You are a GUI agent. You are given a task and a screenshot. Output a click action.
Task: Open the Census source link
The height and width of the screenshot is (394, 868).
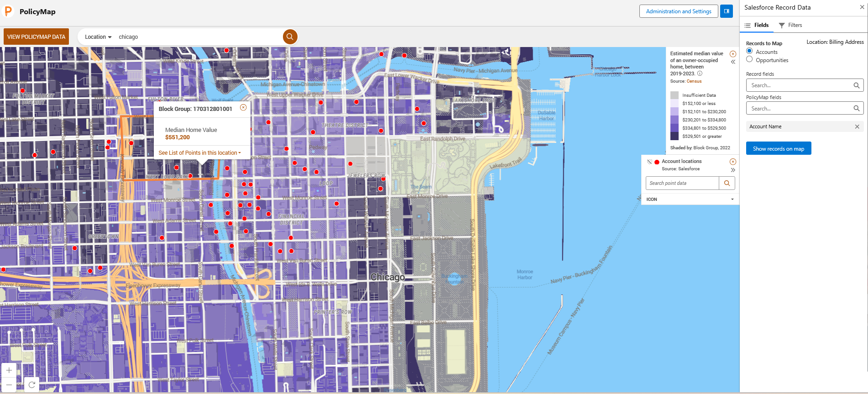(694, 81)
